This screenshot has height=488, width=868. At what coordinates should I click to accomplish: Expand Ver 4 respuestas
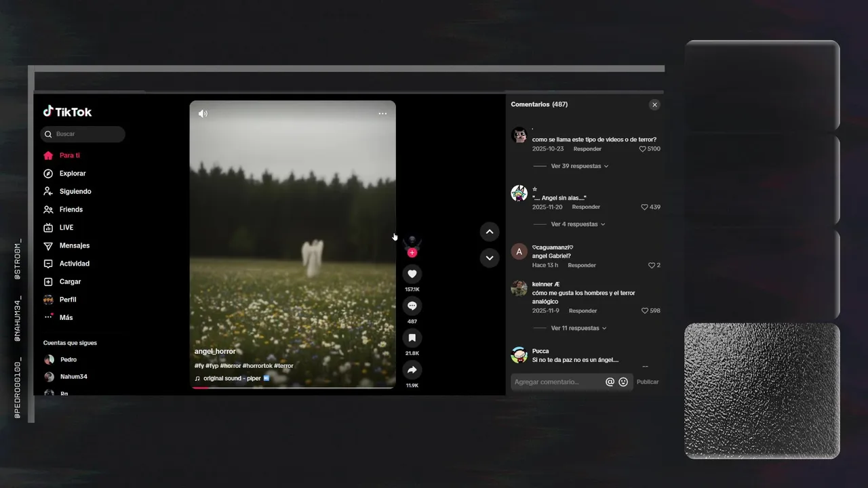[578, 224]
